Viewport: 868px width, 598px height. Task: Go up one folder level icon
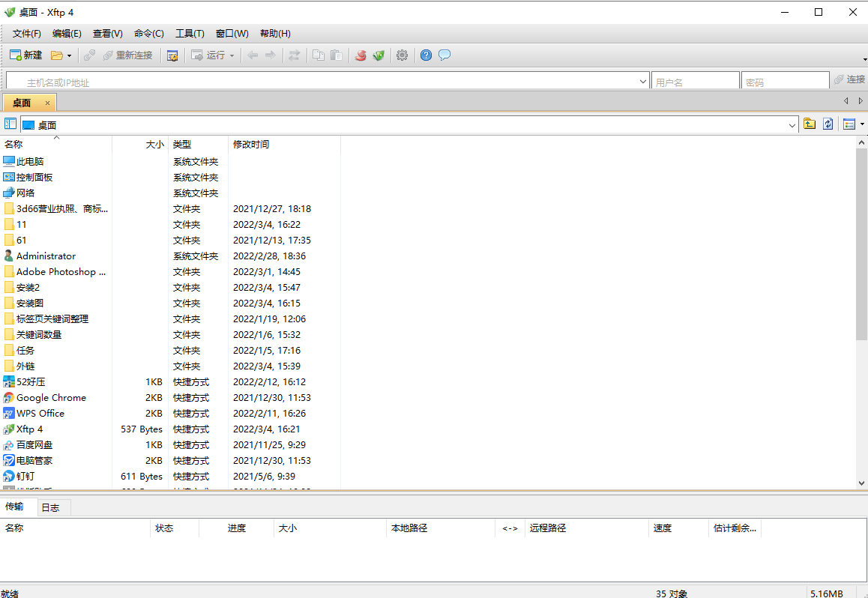(x=810, y=124)
